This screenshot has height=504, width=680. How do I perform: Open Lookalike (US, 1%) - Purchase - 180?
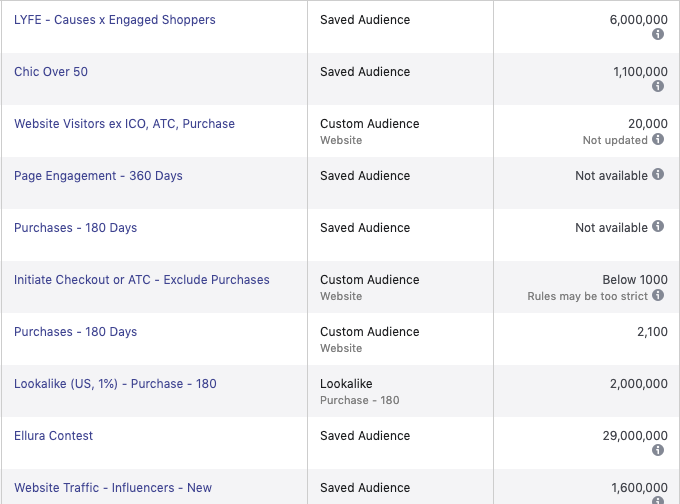click(x=115, y=384)
